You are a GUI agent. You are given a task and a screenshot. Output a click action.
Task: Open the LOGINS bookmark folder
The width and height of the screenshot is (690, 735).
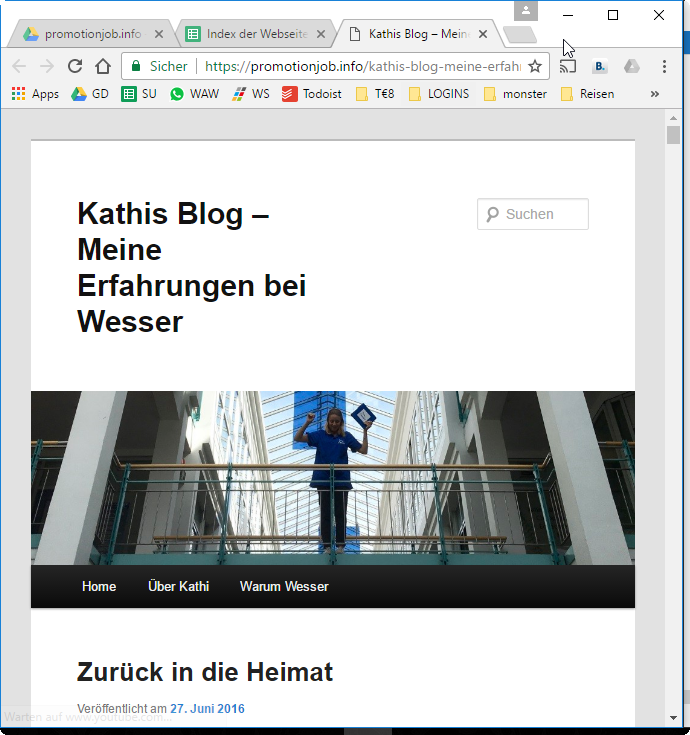point(440,94)
